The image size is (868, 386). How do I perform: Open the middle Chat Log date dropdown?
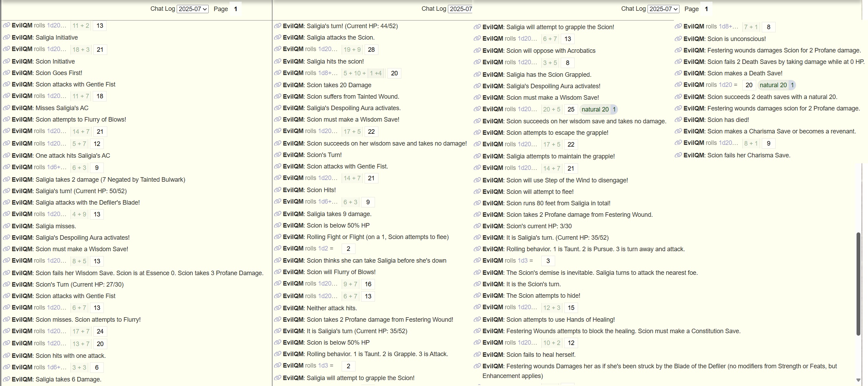(460, 9)
